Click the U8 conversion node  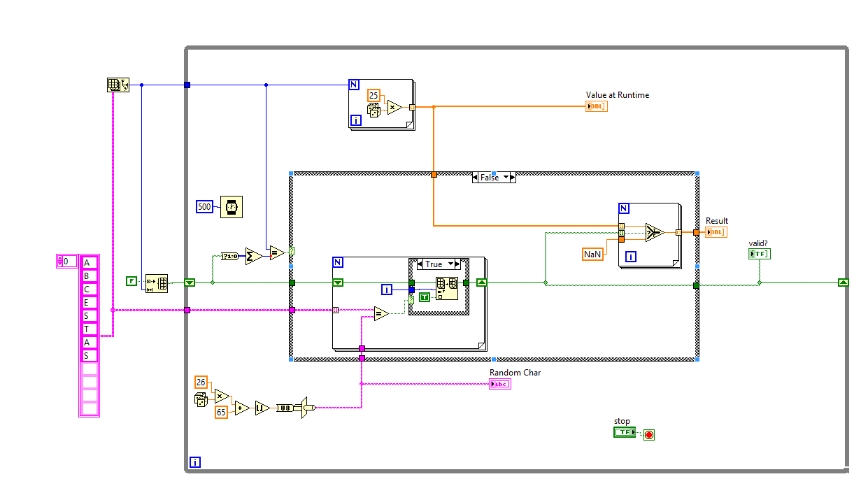point(285,408)
